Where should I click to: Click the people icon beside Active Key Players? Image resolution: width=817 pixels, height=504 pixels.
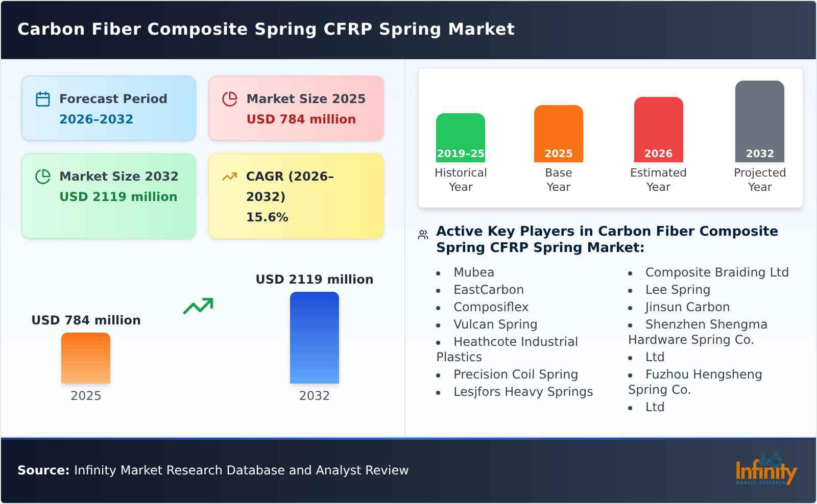tap(423, 235)
